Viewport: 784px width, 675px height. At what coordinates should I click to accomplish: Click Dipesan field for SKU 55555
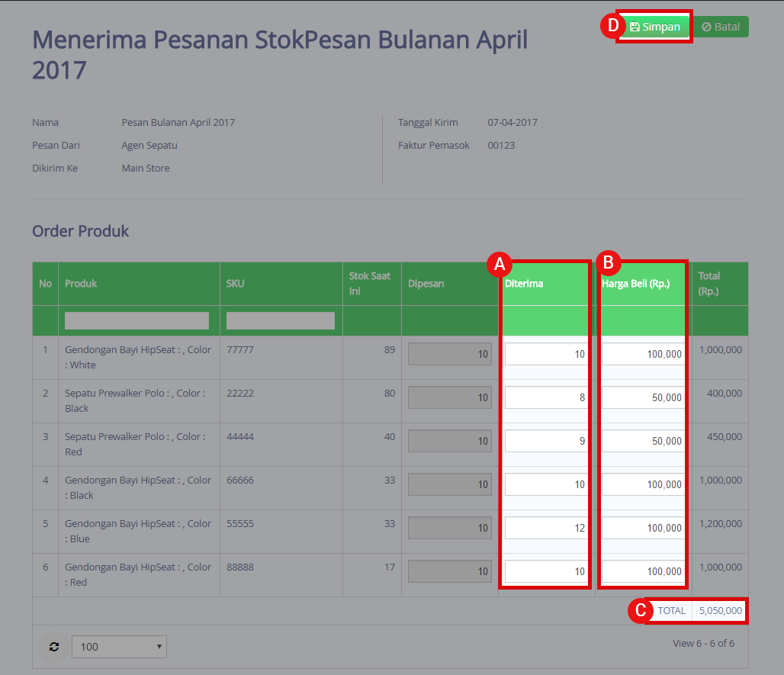coord(449,528)
